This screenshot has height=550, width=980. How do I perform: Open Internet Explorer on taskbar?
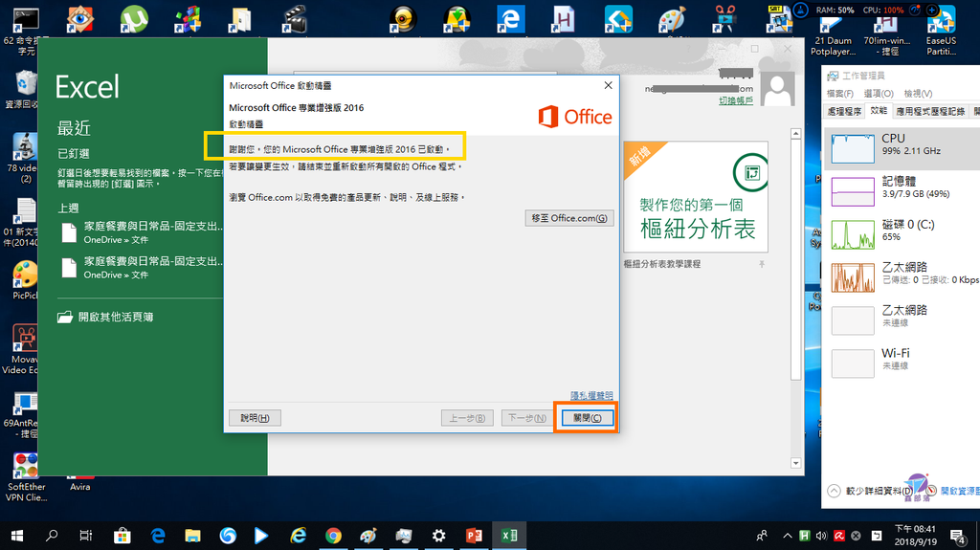point(299,536)
